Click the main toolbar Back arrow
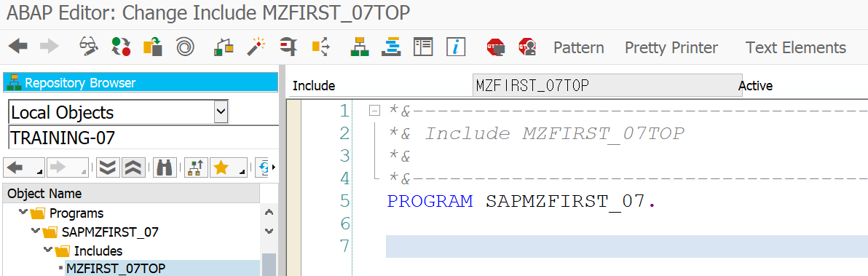868x276 pixels. coord(17,47)
